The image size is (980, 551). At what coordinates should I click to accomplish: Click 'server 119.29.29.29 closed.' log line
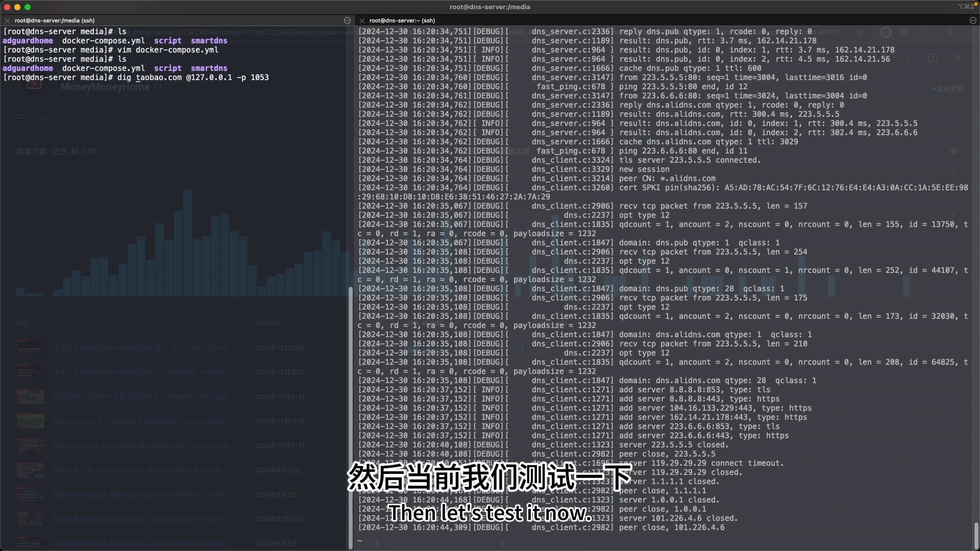pyautogui.click(x=681, y=472)
